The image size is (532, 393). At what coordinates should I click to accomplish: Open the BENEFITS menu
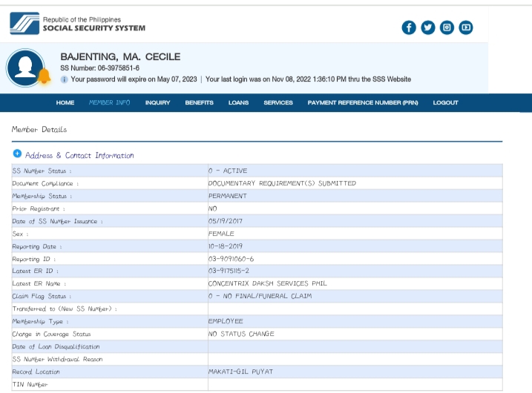click(x=199, y=103)
